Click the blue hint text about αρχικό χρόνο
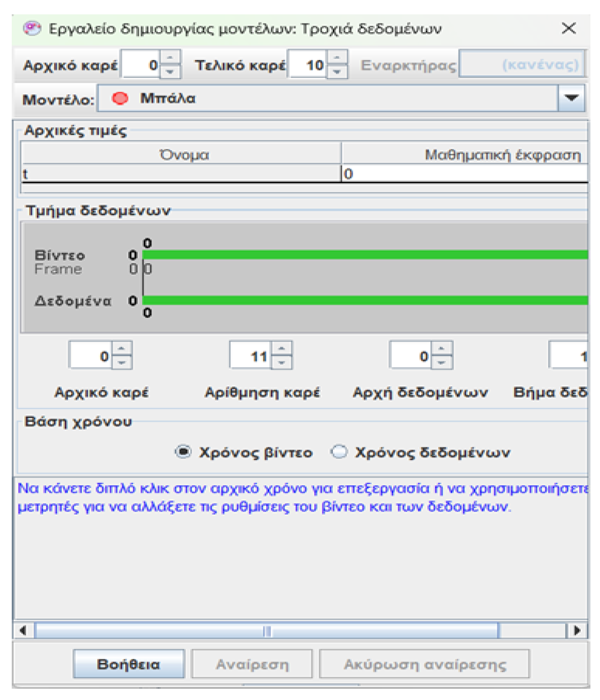The image size is (600, 700). (303, 498)
